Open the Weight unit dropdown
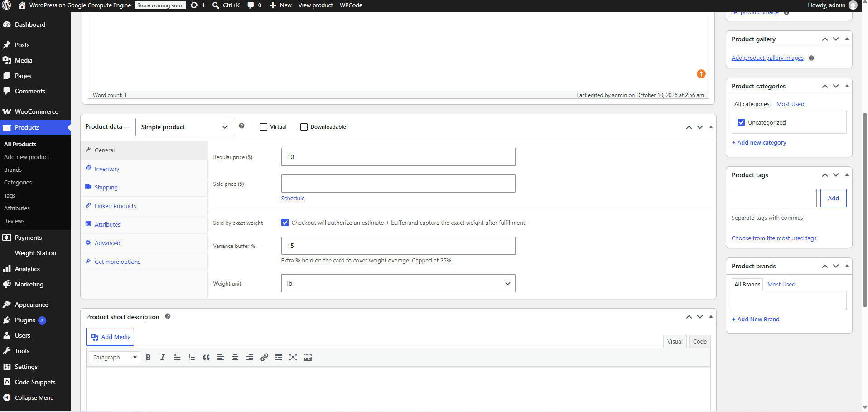The height and width of the screenshot is (412, 868). tap(398, 283)
